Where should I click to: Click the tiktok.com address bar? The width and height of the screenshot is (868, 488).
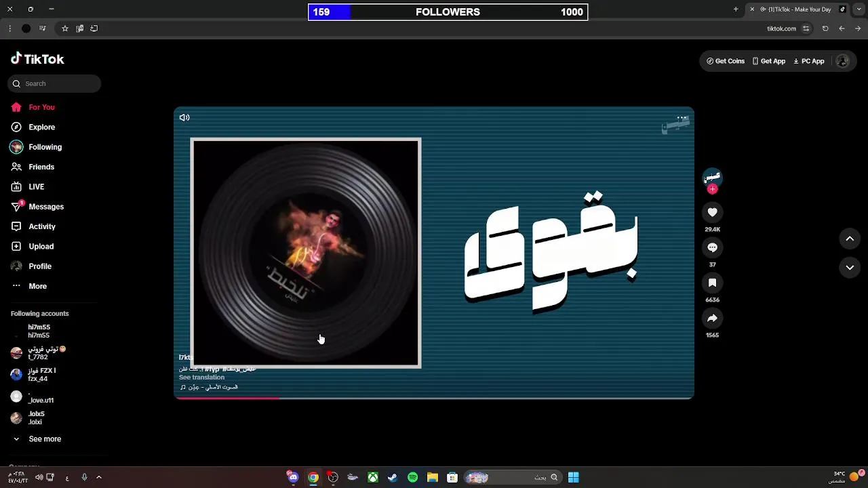pyautogui.click(x=781, y=28)
